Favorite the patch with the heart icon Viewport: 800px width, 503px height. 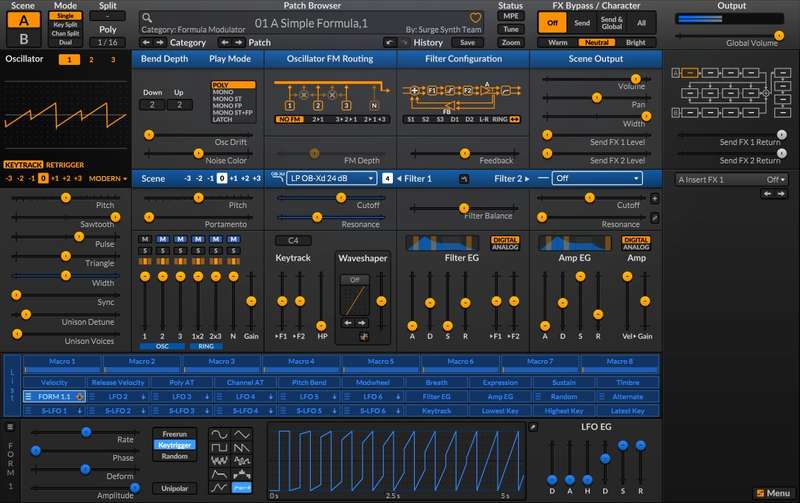[475, 18]
